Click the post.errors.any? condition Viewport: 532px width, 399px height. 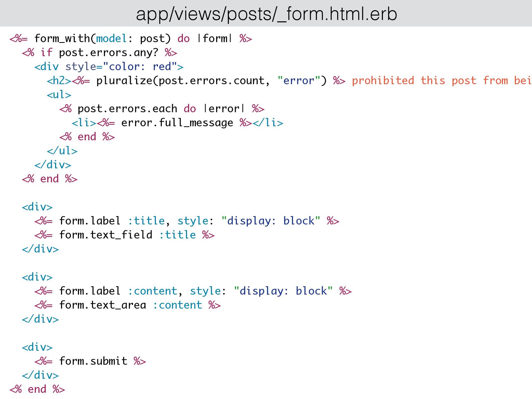[x=108, y=53]
